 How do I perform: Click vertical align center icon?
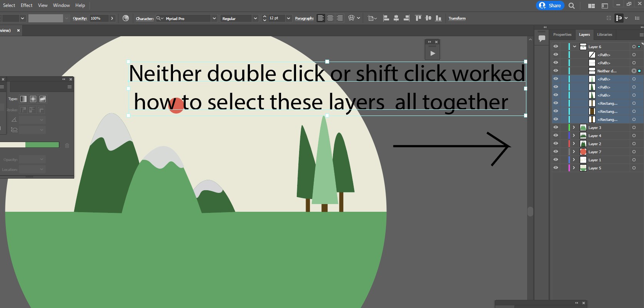(428, 18)
